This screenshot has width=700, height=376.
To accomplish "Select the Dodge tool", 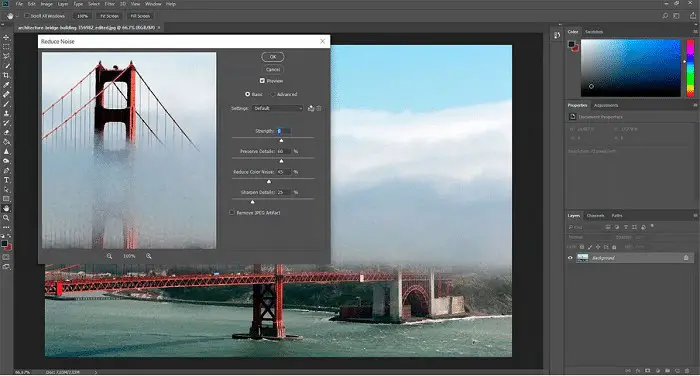I will 6,161.
